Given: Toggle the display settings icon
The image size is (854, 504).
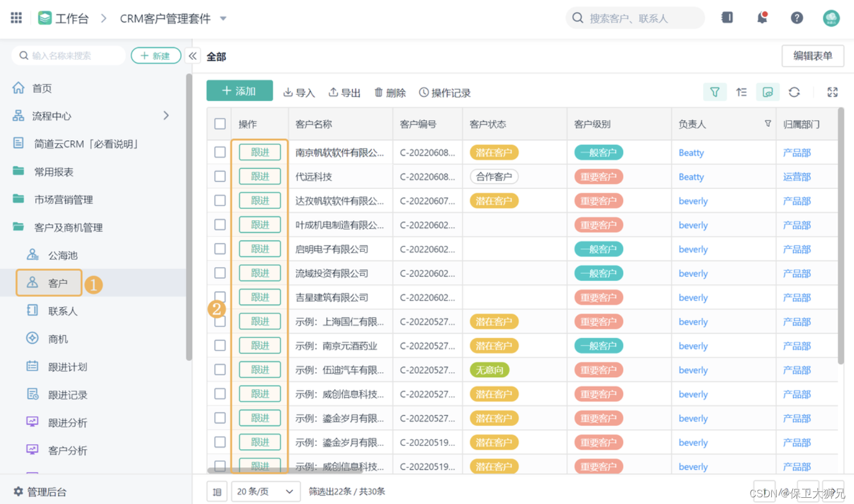Looking at the screenshot, I should 768,92.
